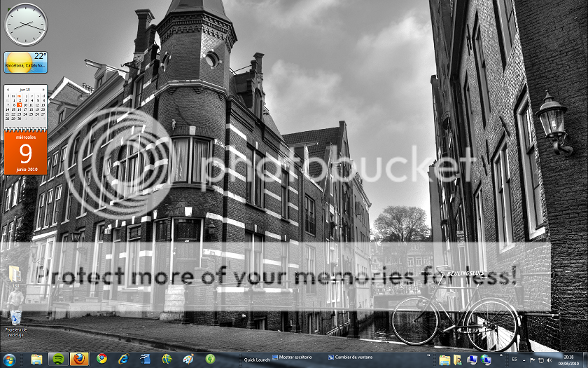
Task: Open Internet Explorer from the taskbar
Action: coord(123,359)
